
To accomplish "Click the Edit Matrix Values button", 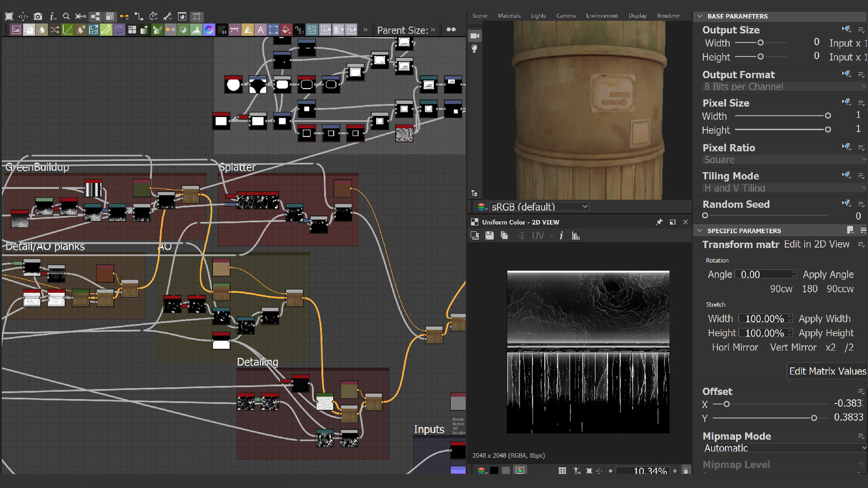I will click(x=827, y=370).
